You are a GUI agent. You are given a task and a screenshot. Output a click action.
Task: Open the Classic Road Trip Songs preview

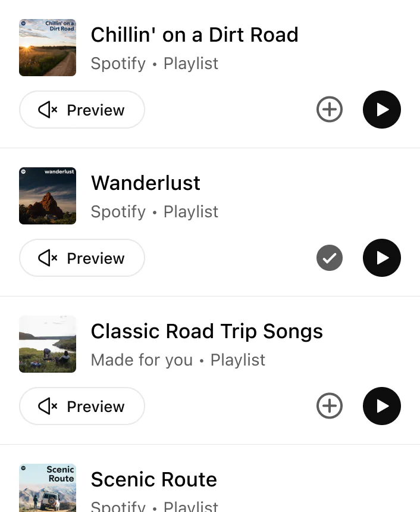pyautogui.click(x=82, y=406)
